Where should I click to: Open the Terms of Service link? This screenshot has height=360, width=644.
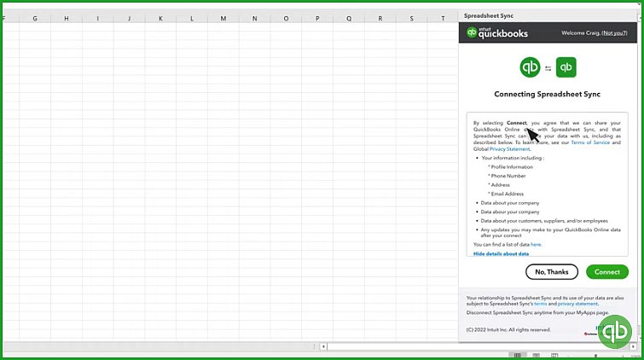[590, 142]
